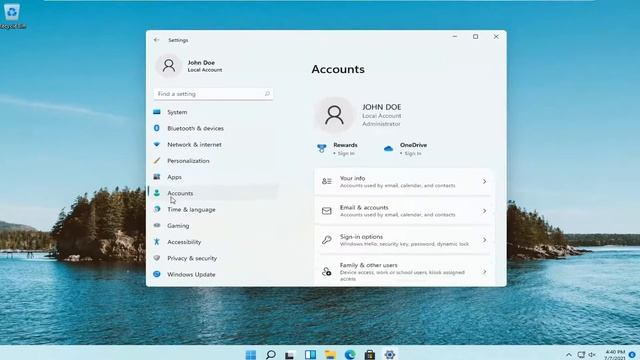Image resolution: width=640 pixels, height=360 pixels.
Task: Click the Sign-in options key icon
Action: pos(327,240)
